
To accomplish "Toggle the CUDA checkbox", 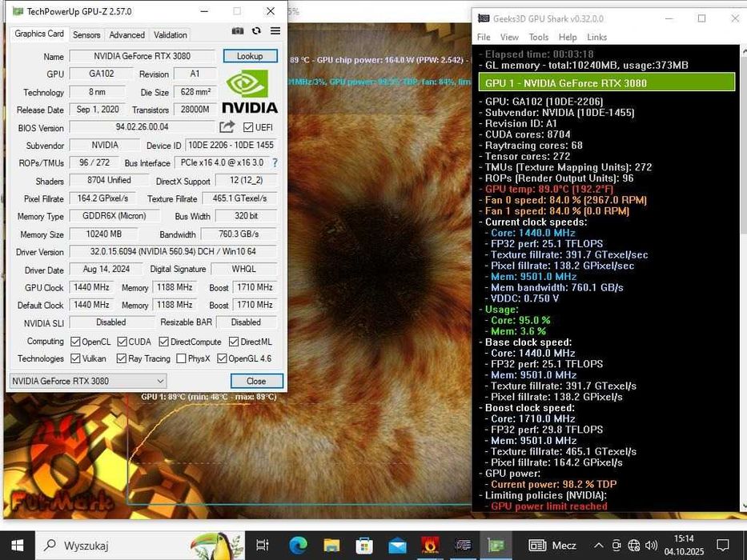I will tap(122, 342).
